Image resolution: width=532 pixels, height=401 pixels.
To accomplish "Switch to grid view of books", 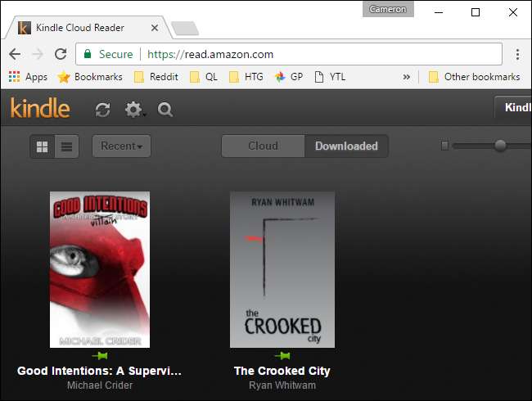I will pyautogui.click(x=43, y=146).
